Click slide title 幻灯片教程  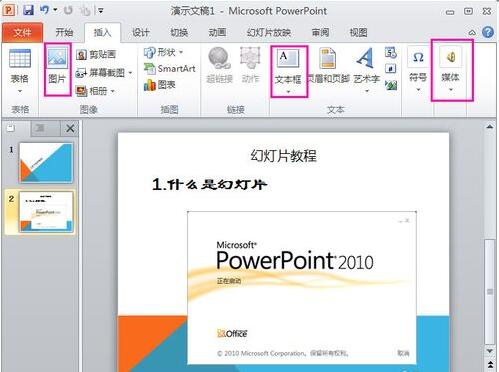(x=283, y=156)
